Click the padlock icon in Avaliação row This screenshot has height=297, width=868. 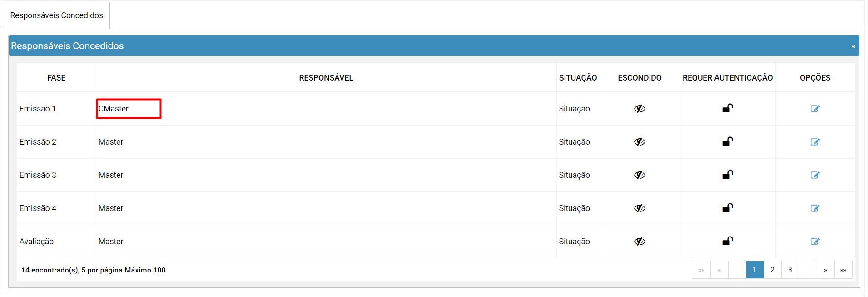pos(728,241)
